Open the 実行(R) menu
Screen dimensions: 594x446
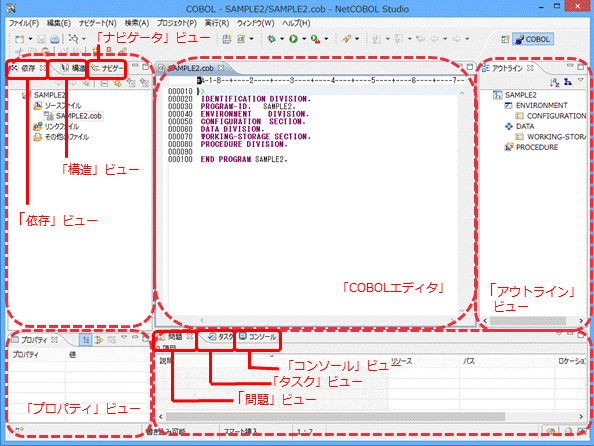pyautogui.click(x=217, y=23)
